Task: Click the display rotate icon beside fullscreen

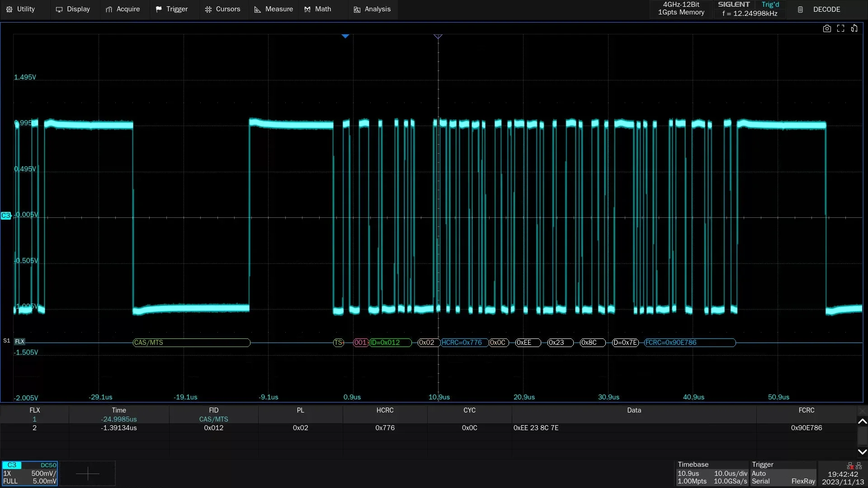Action: tap(854, 28)
